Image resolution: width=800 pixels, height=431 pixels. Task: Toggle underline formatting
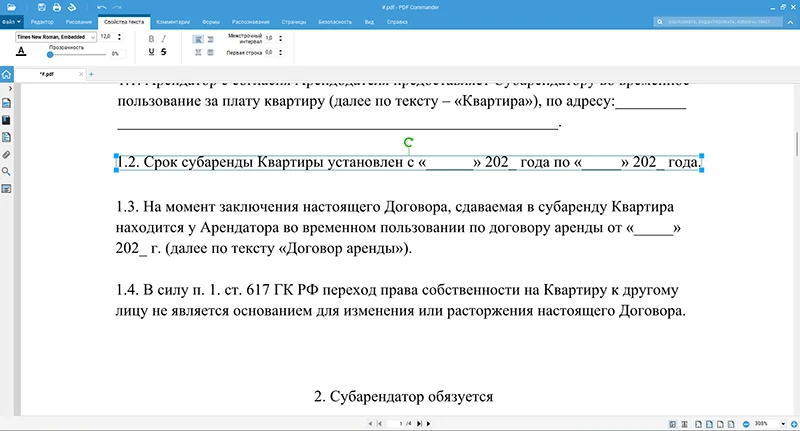coord(151,52)
